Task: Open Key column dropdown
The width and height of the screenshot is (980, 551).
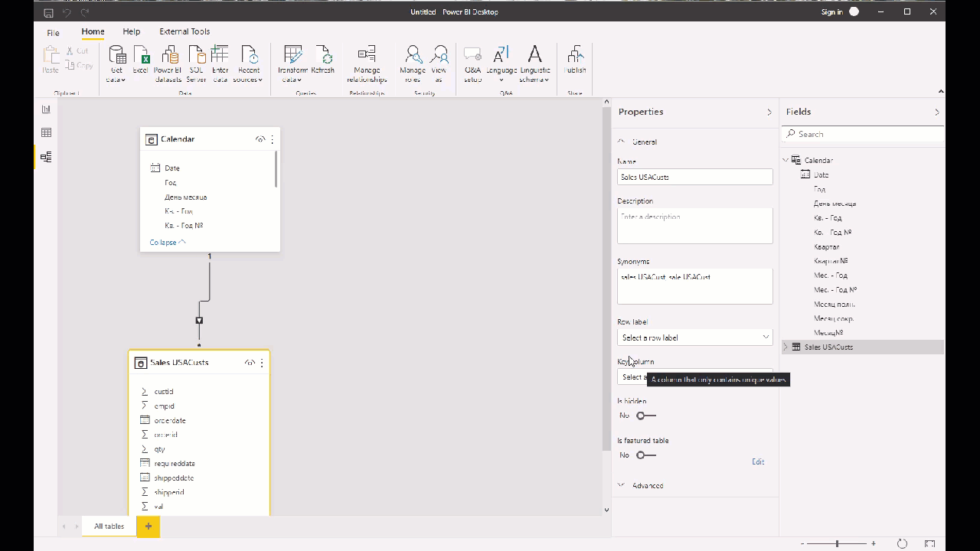Action: pos(694,377)
